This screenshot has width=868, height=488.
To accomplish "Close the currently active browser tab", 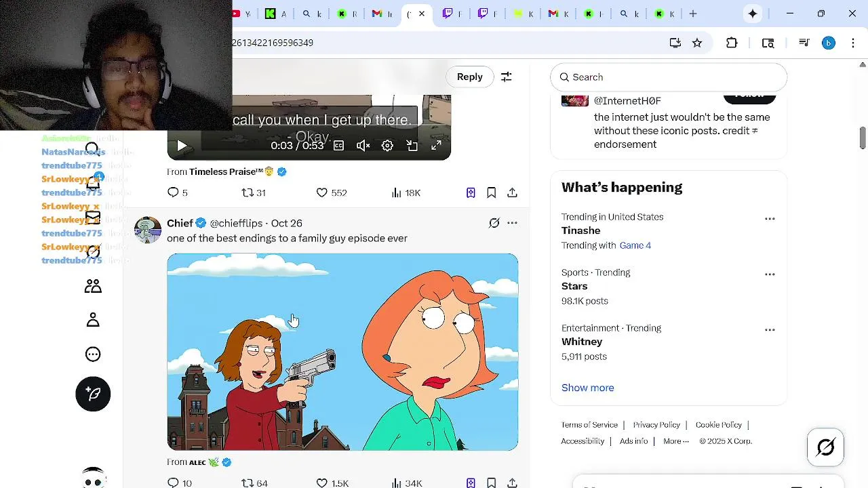I will [422, 14].
